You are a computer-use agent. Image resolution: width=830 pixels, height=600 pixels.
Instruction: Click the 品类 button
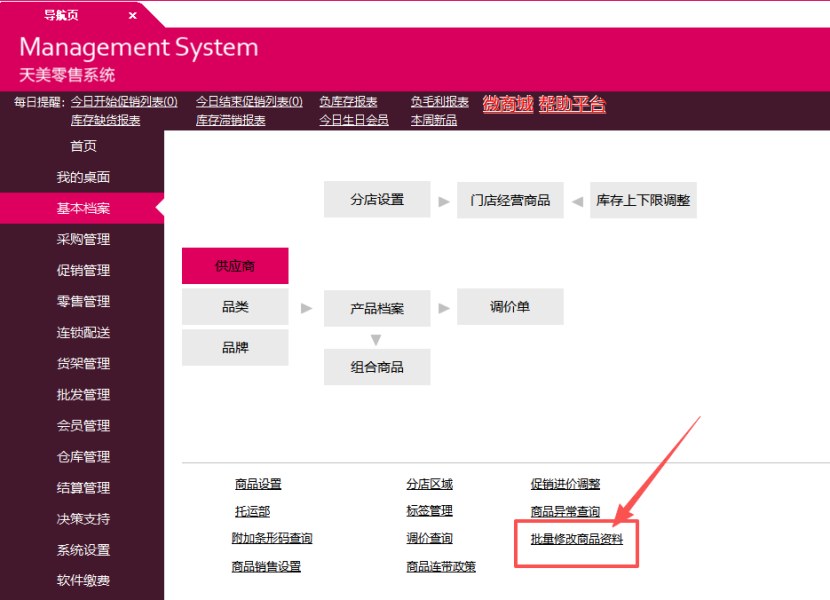235,307
